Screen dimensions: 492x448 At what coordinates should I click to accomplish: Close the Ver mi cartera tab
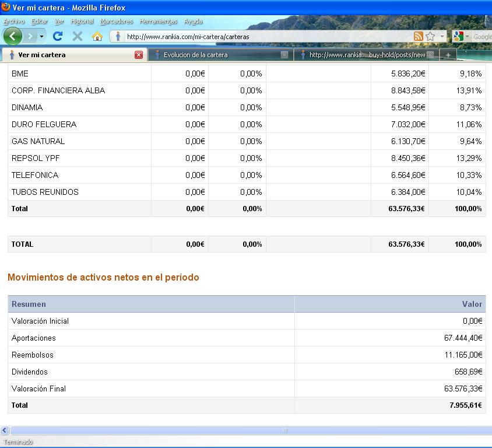(139, 55)
